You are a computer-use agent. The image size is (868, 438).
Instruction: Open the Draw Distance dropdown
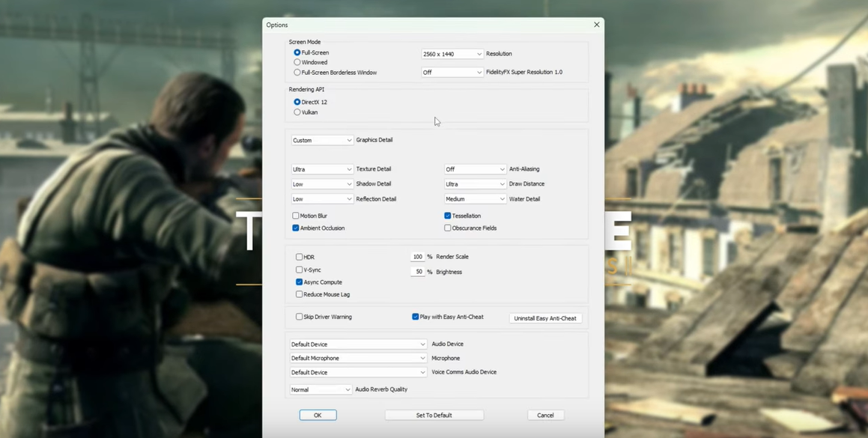[x=475, y=184]
